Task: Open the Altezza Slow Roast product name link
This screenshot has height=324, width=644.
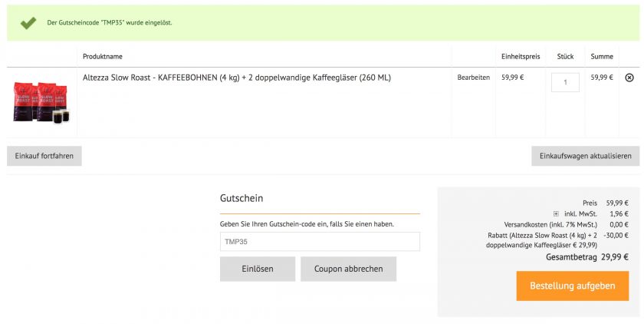Action: [x=236, y=78]
